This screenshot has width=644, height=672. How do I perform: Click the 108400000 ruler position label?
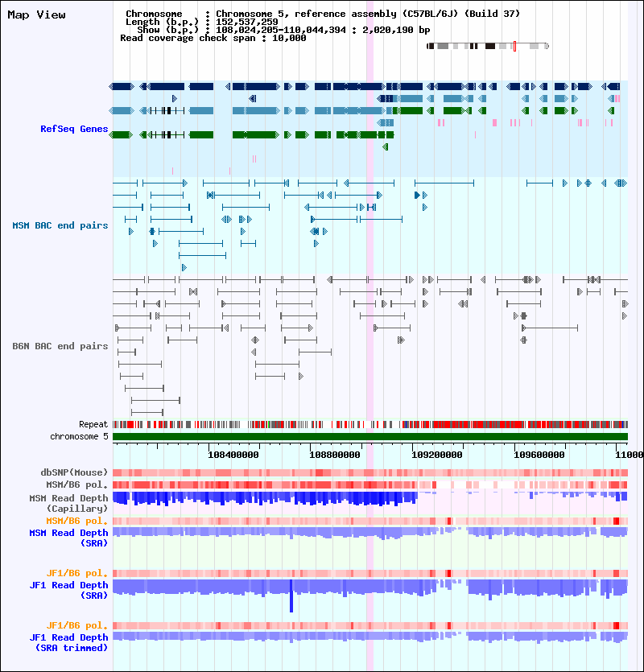(x=233, y=455)
